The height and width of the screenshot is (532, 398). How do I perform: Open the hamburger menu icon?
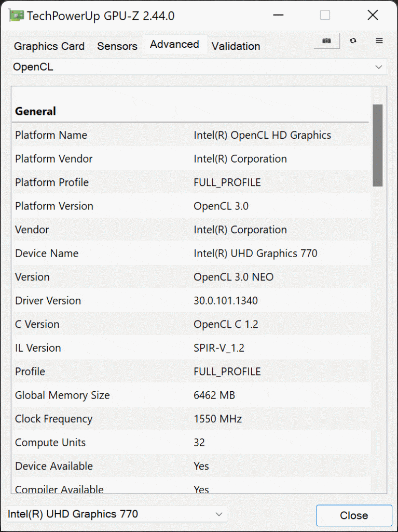pos(379,41)
